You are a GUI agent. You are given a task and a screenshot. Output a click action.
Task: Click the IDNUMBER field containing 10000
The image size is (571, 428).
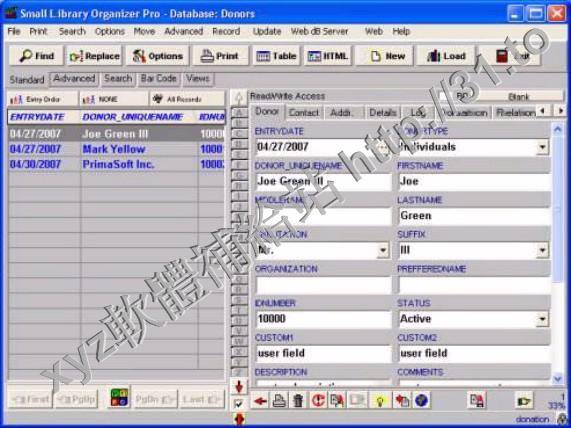coord(323,319)
